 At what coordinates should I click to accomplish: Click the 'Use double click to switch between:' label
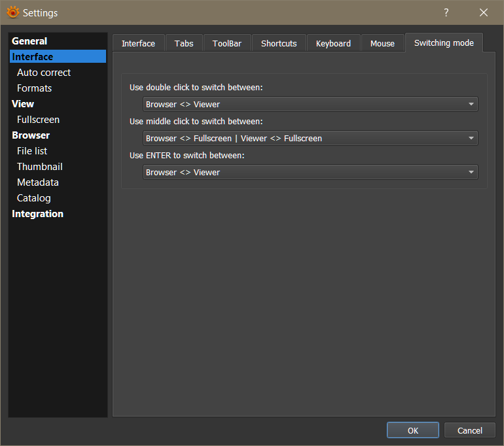pyautogui.click(x=196, y=88)
